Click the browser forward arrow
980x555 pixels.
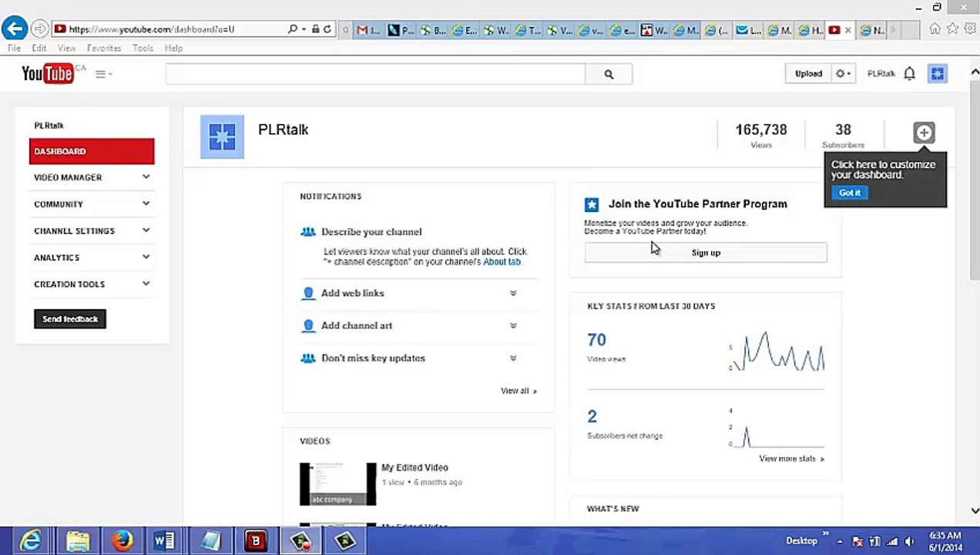[x=39, y=29]
